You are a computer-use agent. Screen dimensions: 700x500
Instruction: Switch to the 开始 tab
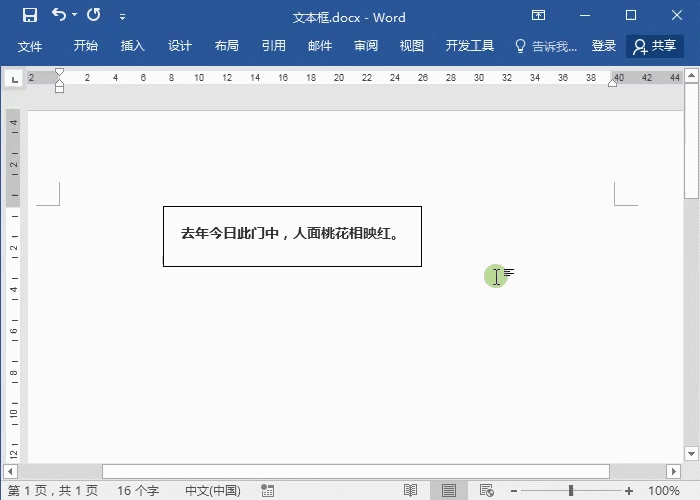click(x=86, y=46)
